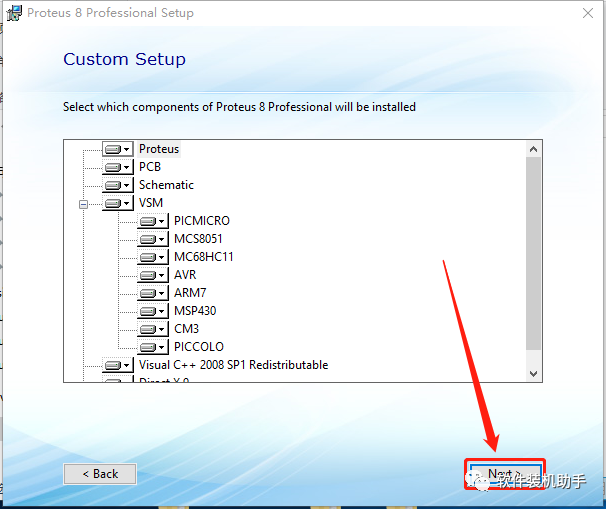Open the PCB feature install dropdown

[118, 167]
